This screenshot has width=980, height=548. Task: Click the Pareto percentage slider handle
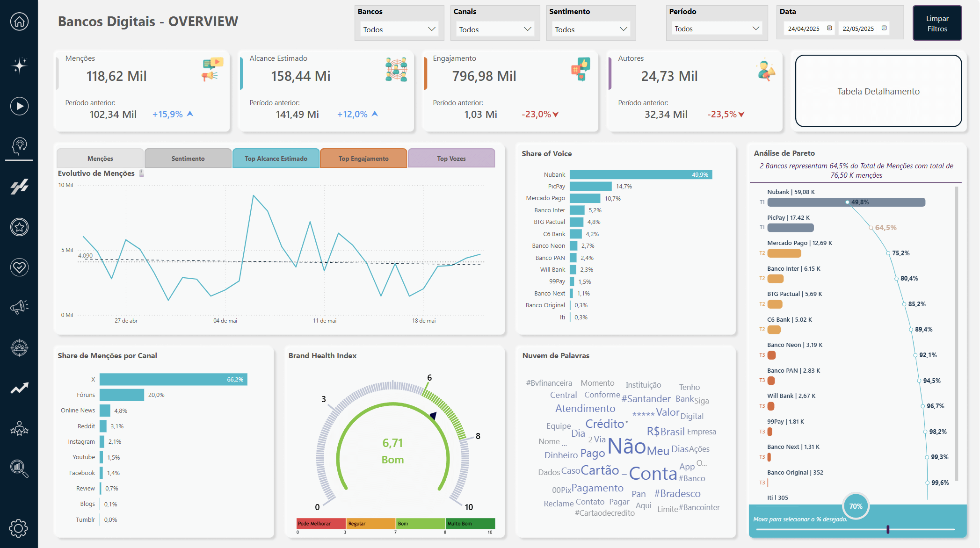tap(888, 529)
